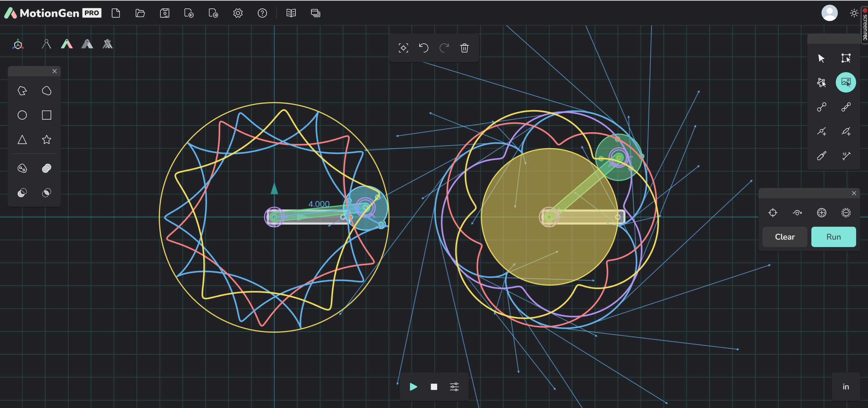Screen dimensions: 868x408
Task: Select the triangle shape tool
Action: point(22,140)
